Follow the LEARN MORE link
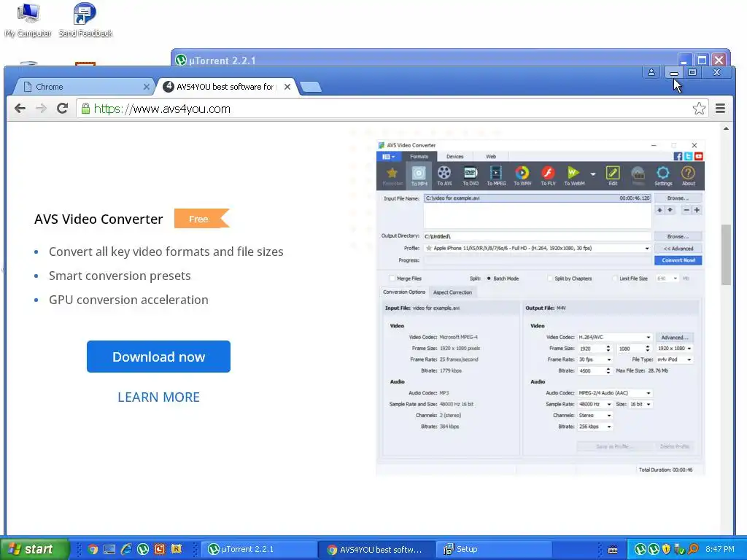The width and height of the screenshot is (747, 560). pyautogui.click(x=158, y=397)
